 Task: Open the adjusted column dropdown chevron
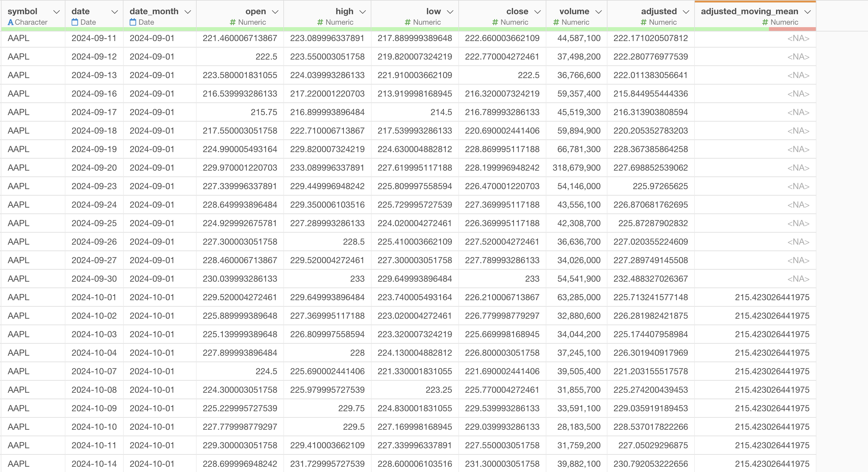click(686, 12)
